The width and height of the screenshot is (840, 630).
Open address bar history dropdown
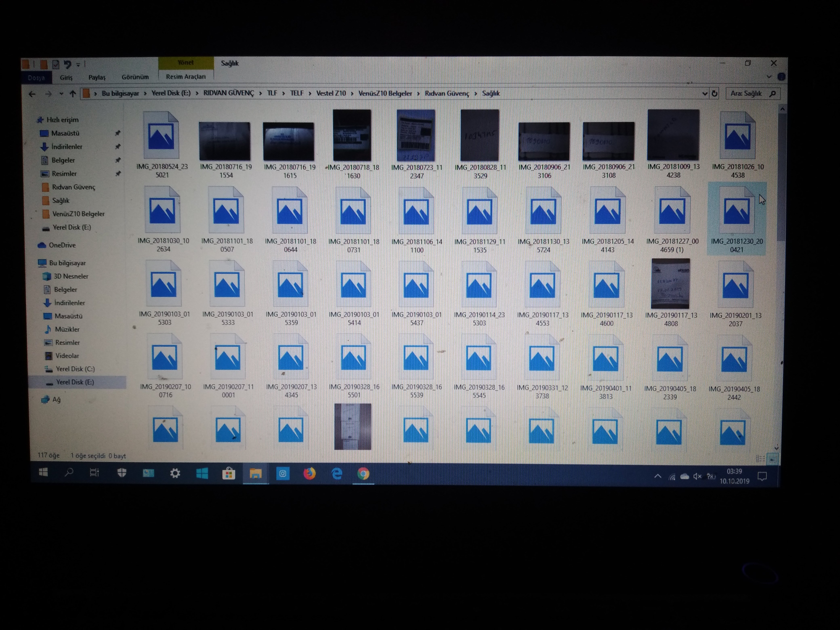(x=705, y=93)
